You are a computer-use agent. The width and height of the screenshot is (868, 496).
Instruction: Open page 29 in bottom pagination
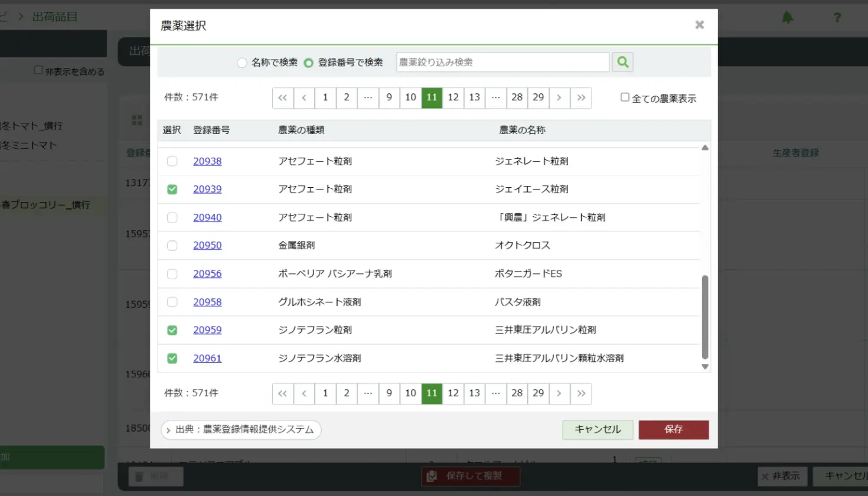pyautogui.click(x=538, y=394)
